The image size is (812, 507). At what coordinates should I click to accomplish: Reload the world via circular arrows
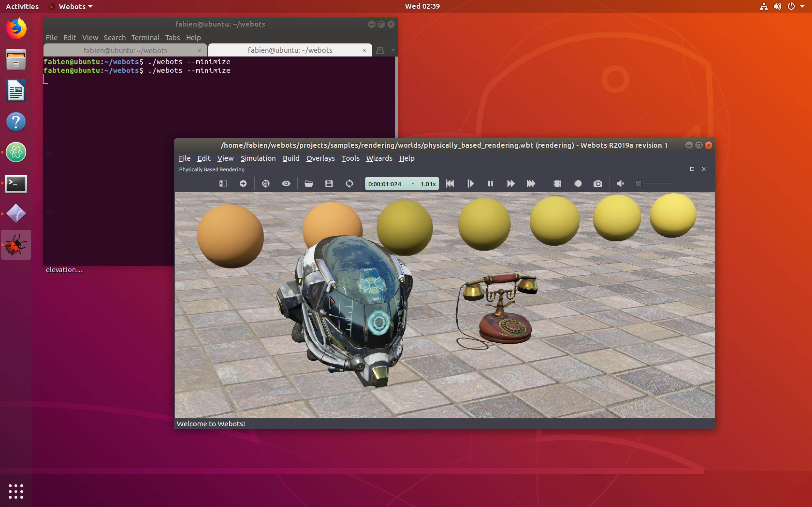349,183
